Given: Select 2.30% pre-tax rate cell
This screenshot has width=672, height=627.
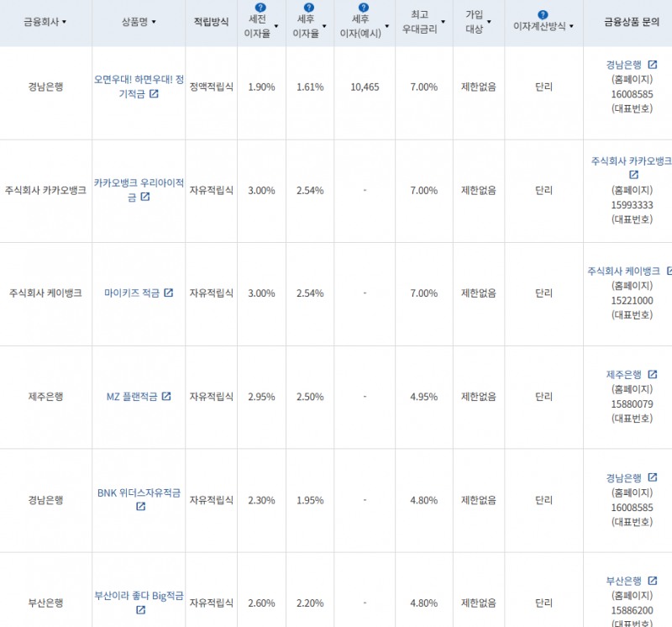Looking at the screenshot, I should point(261,500).
